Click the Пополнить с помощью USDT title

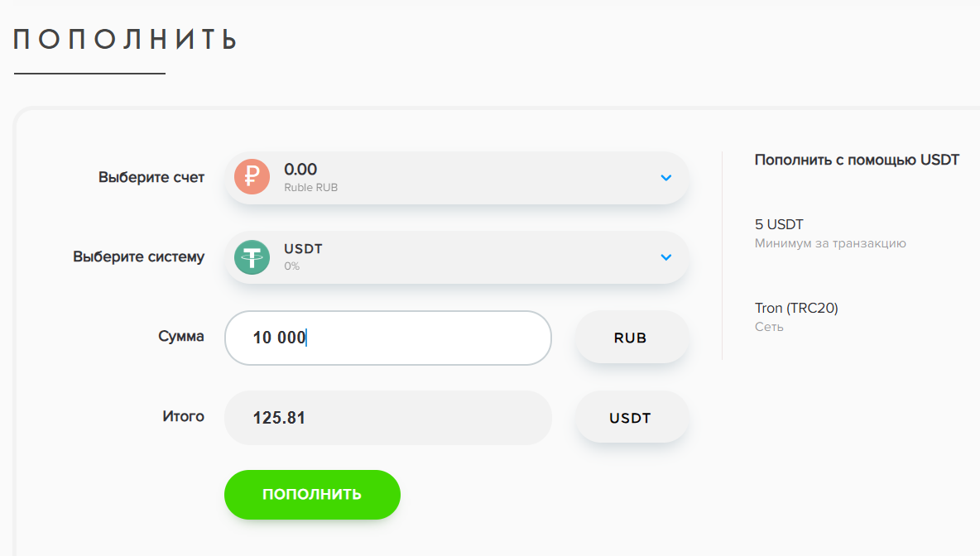coord(857,160)
